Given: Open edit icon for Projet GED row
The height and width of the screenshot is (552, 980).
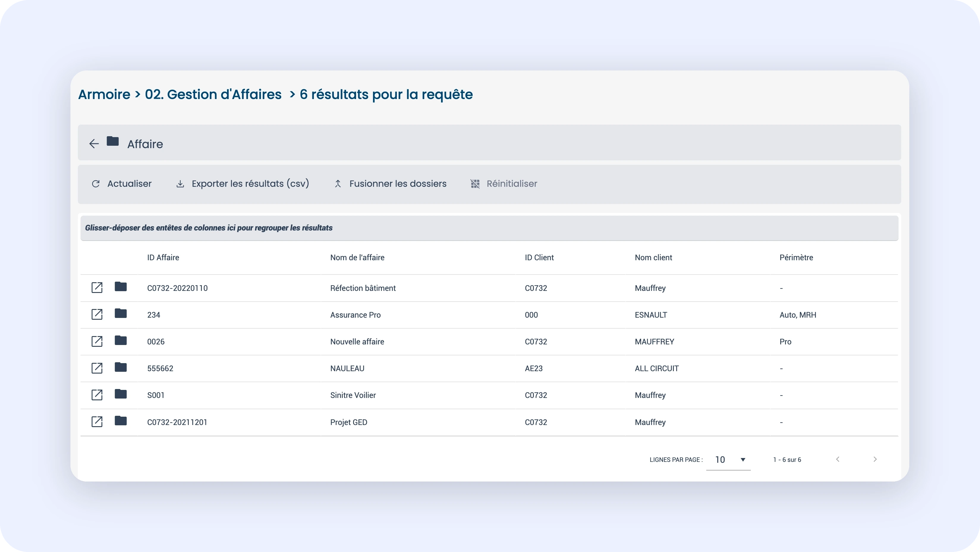Looking at the screenshot, I should coord(97,422).
